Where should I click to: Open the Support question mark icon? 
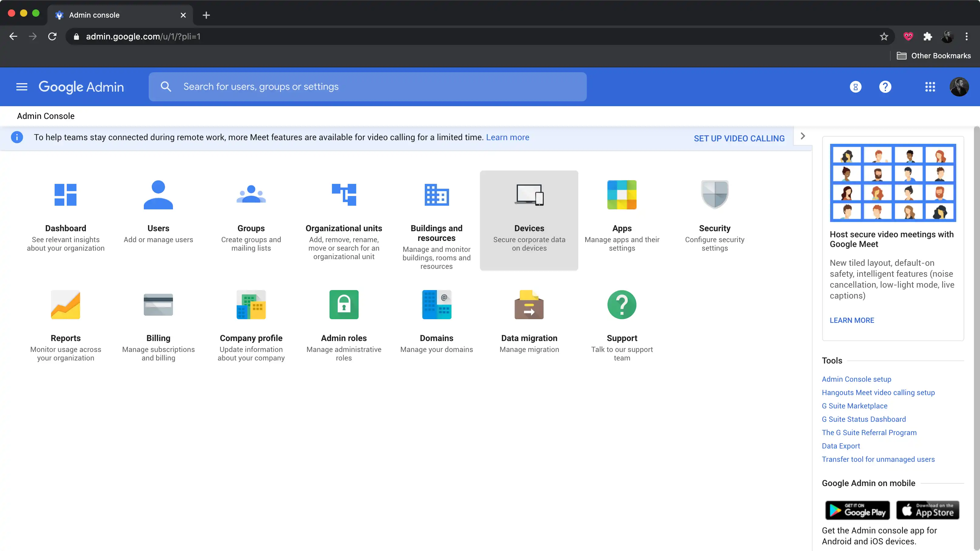point(622,305)
